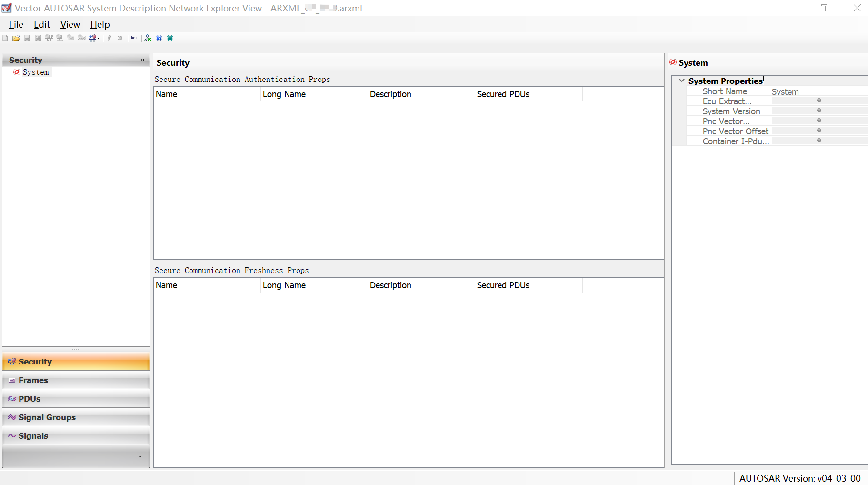This screenshot has width=868, height=485.
Task: Toggle hex display in the toolbar
Action: pyautogui.click(x=134, y=38)
